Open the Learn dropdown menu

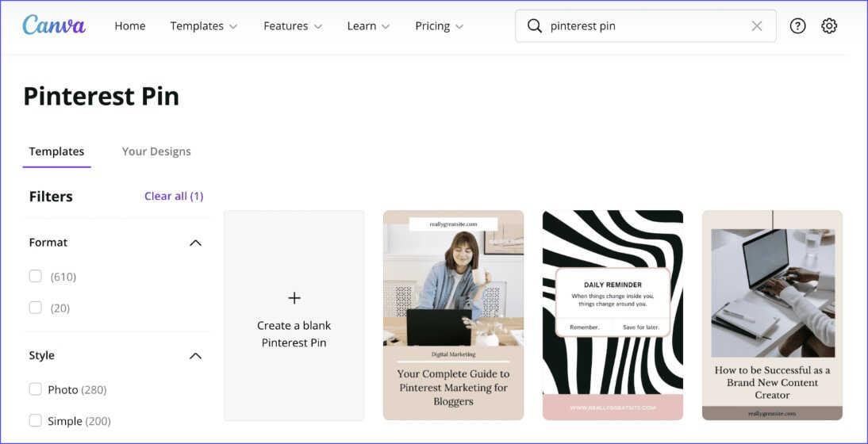pos(369,26)
